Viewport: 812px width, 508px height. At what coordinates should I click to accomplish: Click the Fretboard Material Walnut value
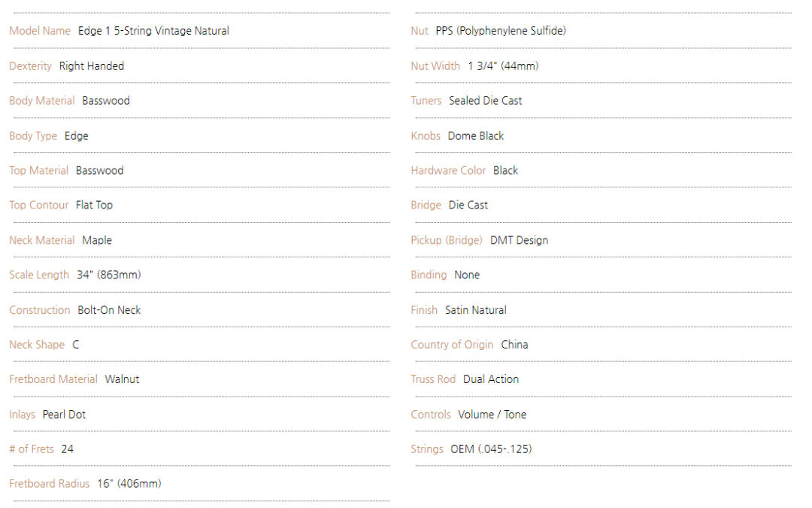(x=123, y=379)
